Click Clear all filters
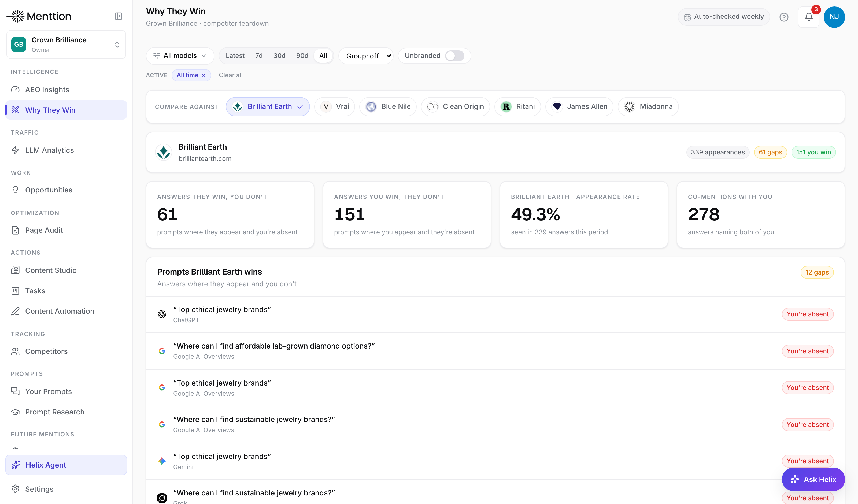 [231, 75]
